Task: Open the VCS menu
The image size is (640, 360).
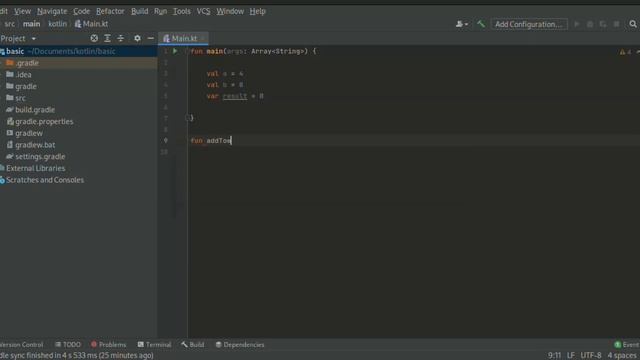Action: pyautogui.click(x=203, y=11)
